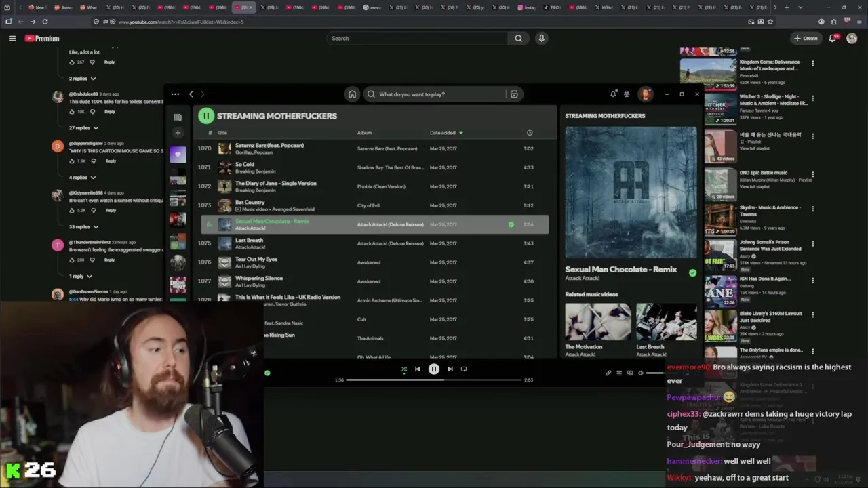The width and height of the screenshot is (868, 488).
Task: Mute Spotify with speaker icon
Action: click(x=641, y=373)
